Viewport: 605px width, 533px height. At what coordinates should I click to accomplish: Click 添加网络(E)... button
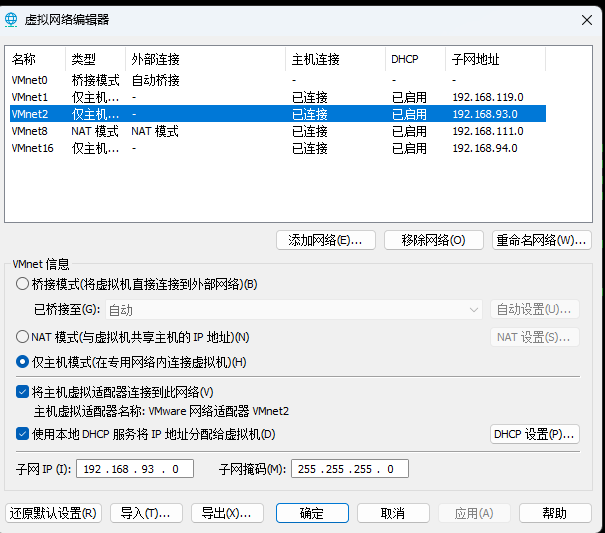(325, 240)
